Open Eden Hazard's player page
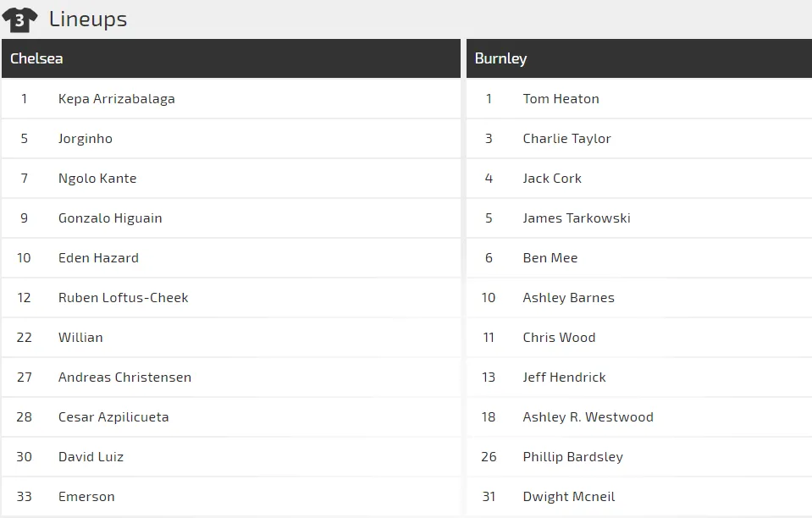 [98, 258]
